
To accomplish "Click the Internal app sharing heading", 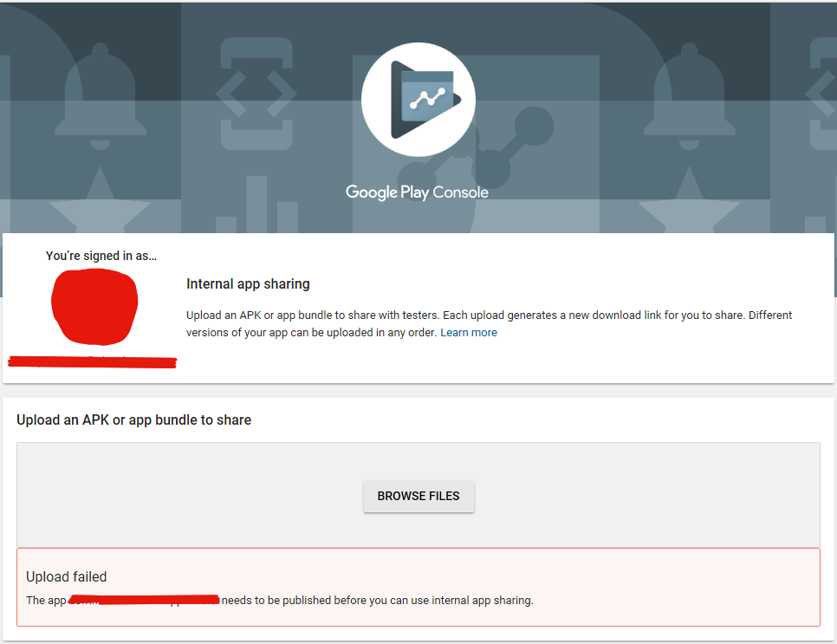I will [248, 283].
